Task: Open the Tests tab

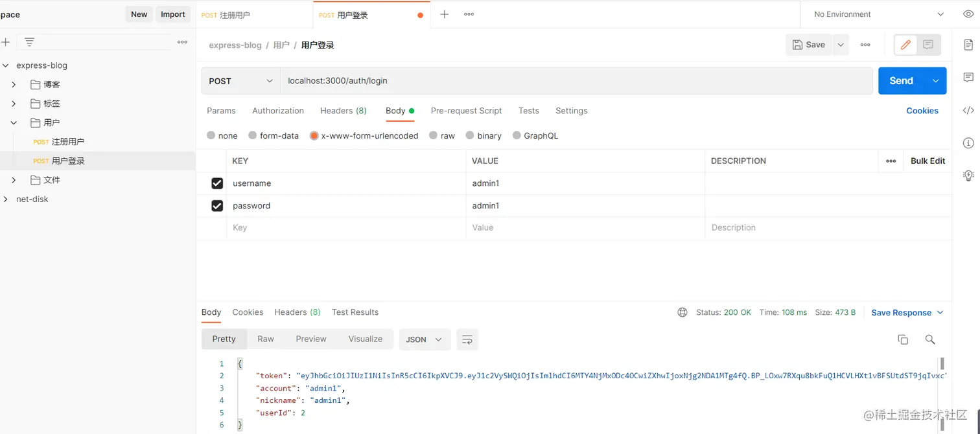Action: [x=529, y=111]
